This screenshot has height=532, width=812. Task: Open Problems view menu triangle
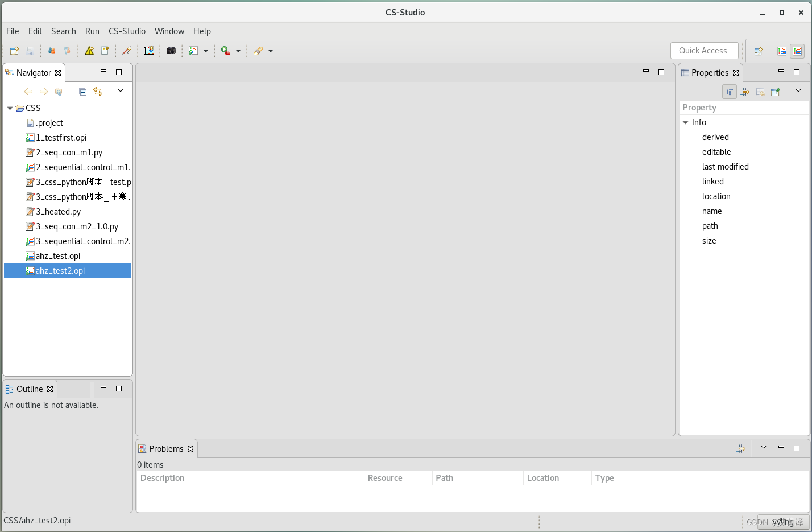(764, 447)
